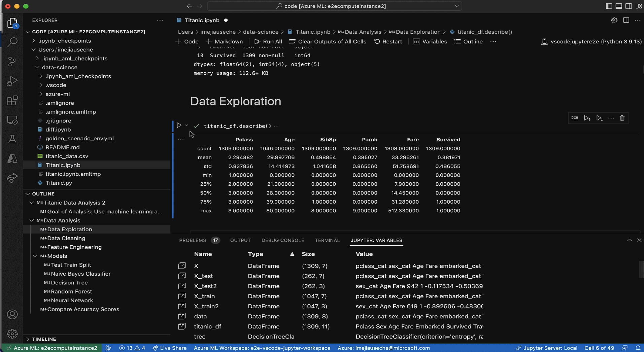Collapse the Models outline node

(x=35, y=256)
